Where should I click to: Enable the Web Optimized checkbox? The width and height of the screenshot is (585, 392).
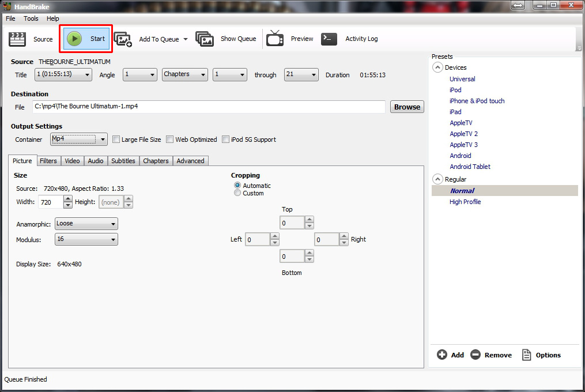click(x=170, y=140)
